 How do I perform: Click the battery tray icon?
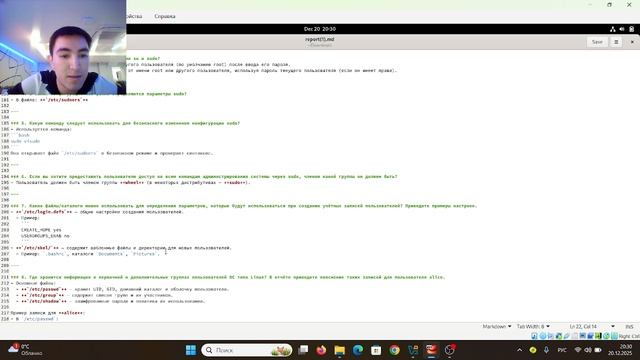click(x=598, y=350)
